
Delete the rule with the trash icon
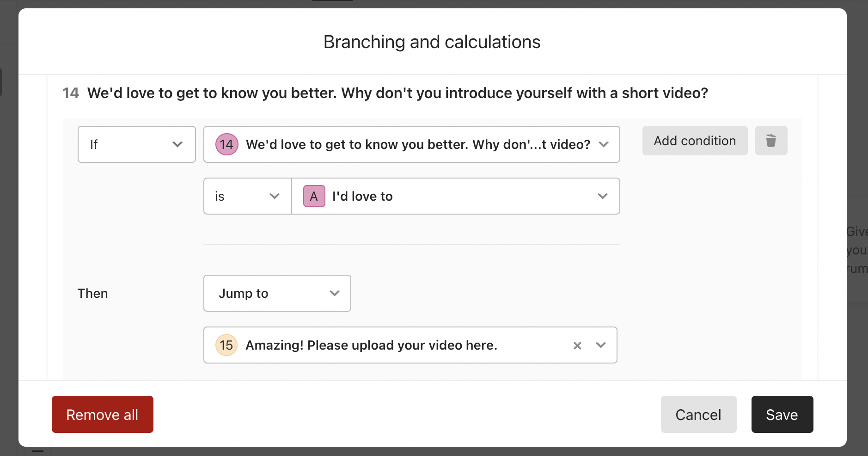[771, 141]
